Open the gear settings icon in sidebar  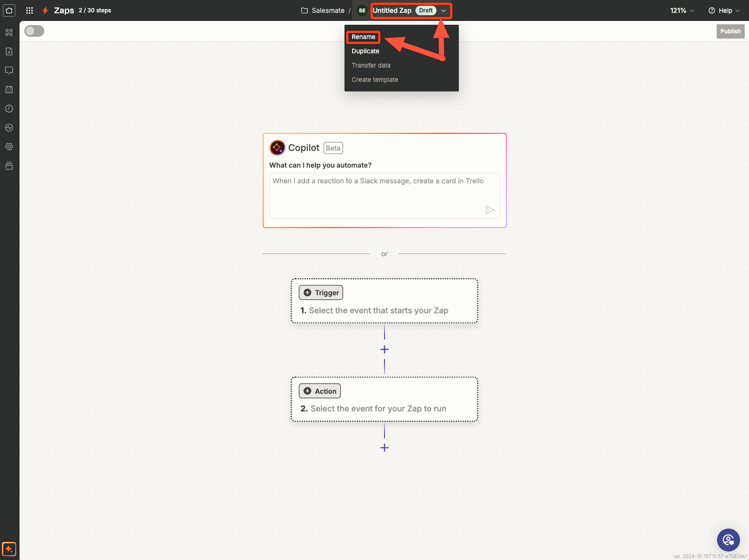pos(9,147)
